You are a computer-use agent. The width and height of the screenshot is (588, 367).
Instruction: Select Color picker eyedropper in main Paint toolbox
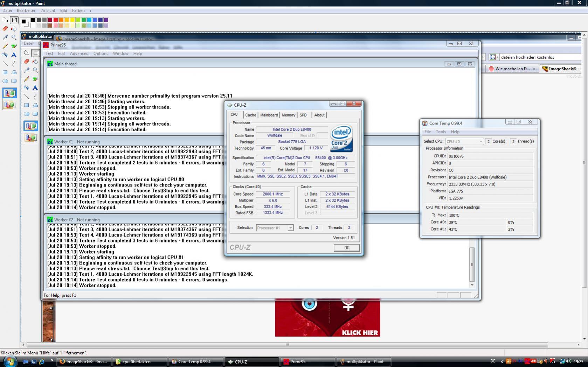[x=5, y=37]
